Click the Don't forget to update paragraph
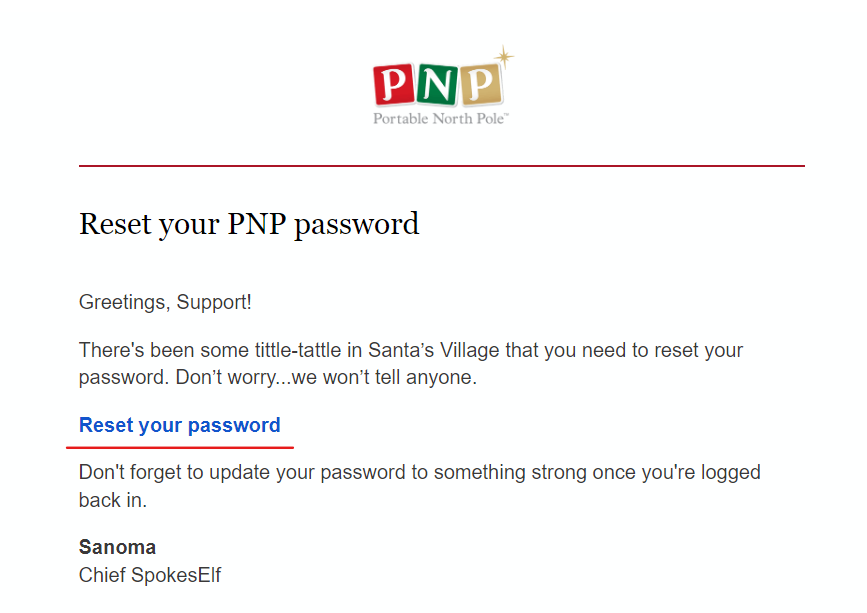Screen dimensions: 867x613 [420, 486]
